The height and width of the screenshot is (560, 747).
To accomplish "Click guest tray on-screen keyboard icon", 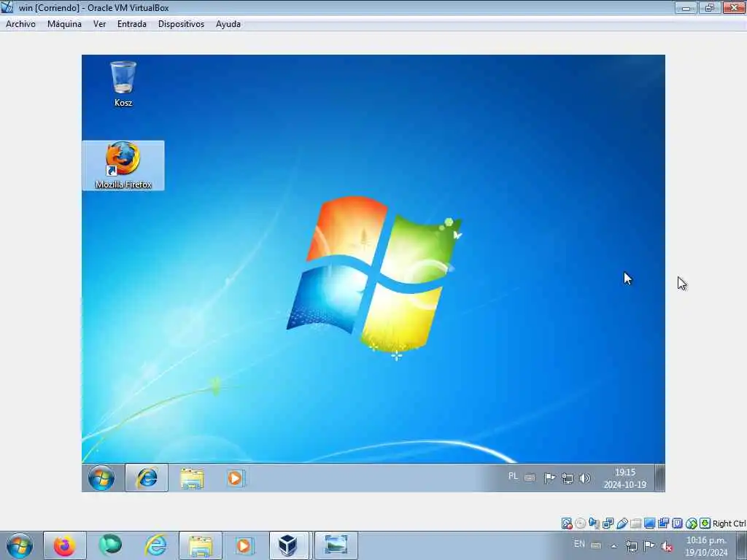I will pos(530,477).
